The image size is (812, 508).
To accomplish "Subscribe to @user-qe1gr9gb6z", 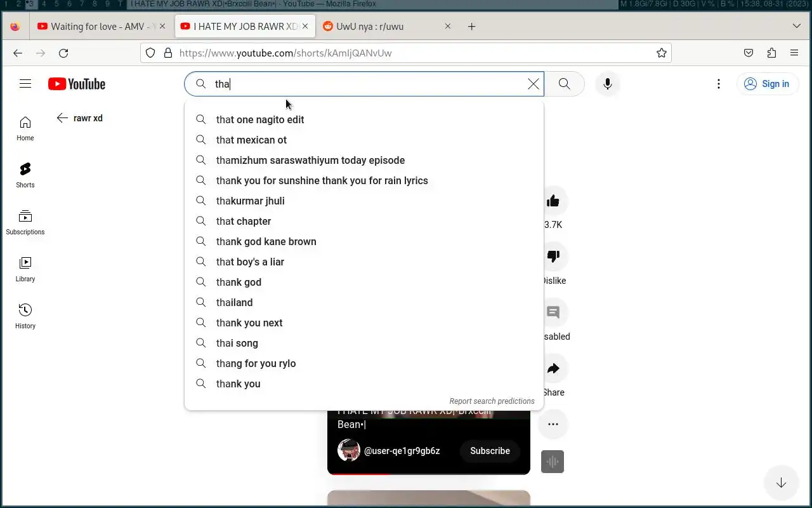I will [x=490, y=451].
